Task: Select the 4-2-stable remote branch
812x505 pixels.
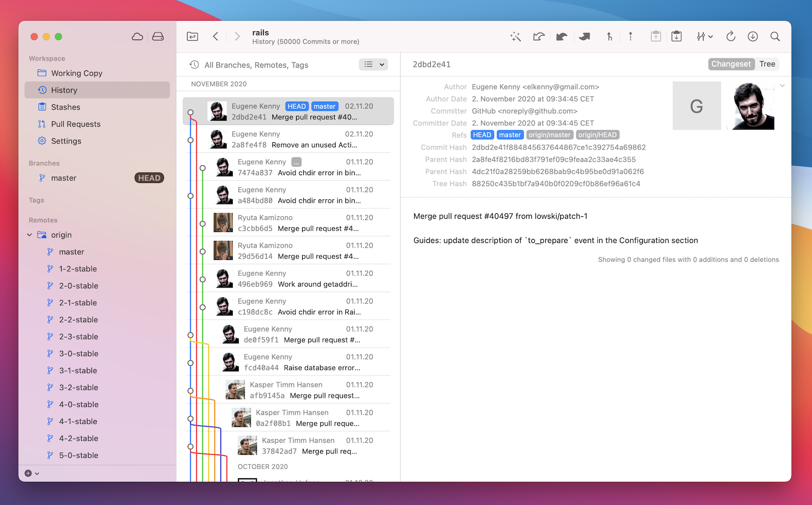Action: [x=78, y=438]
